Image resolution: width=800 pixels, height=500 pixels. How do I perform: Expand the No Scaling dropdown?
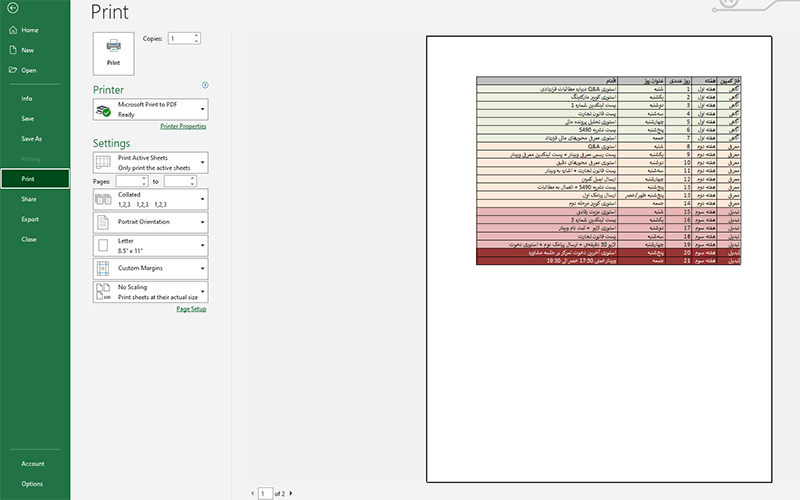[x=203, y=292]
